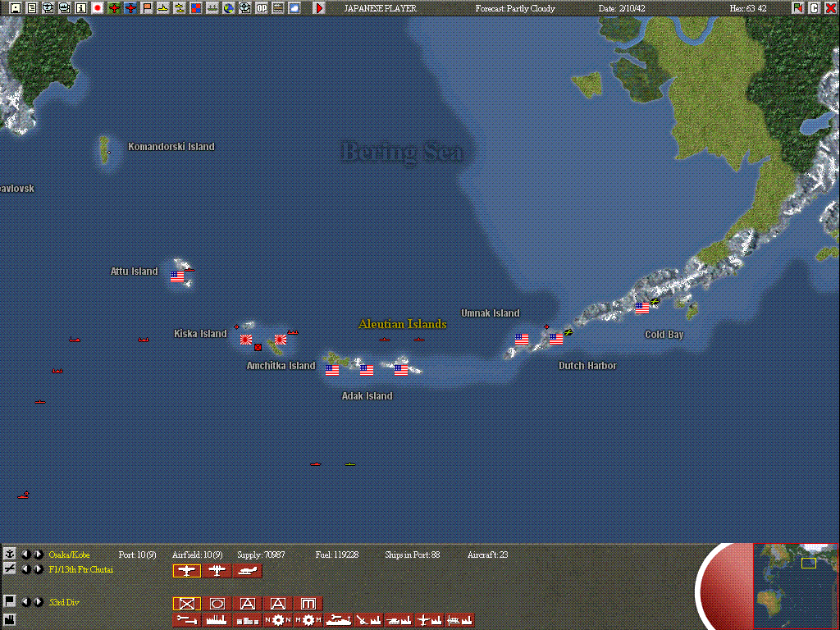Go to next air unit after F1/13th Ftr Chutai
The height and width of the screenshot is (630, 840).
pos(38,569)
